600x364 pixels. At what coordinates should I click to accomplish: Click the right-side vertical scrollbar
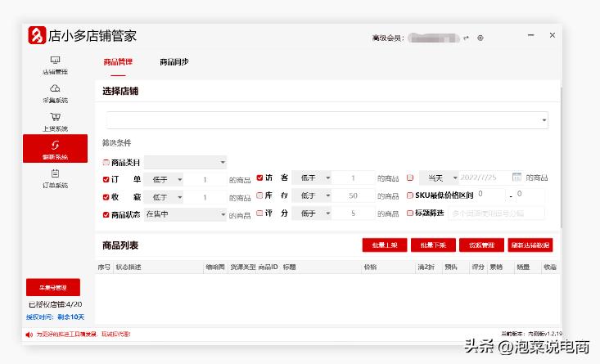561,158
